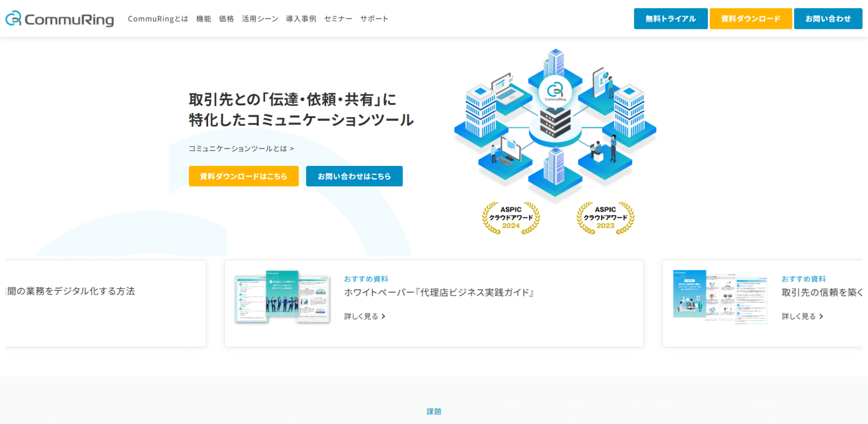Click the ASPIC クラウドアワード 2024 badge
Screen dimensions: 868x424
511,218
